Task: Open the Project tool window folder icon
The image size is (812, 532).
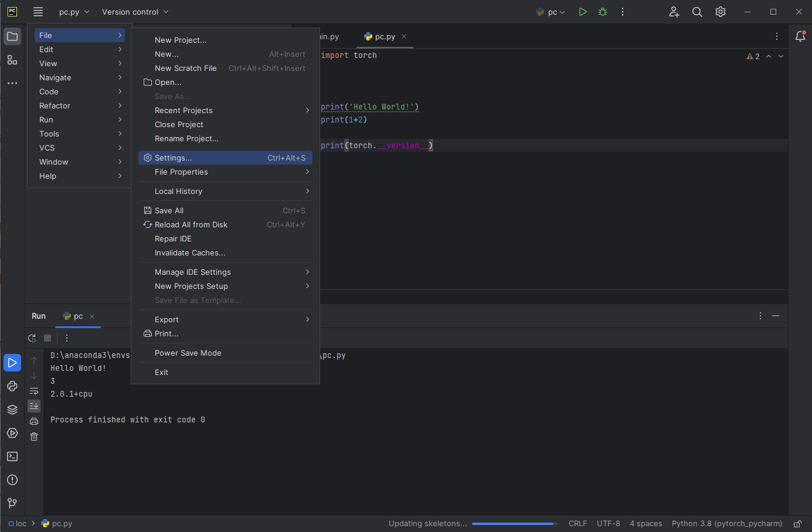Action: pos(12,36)
